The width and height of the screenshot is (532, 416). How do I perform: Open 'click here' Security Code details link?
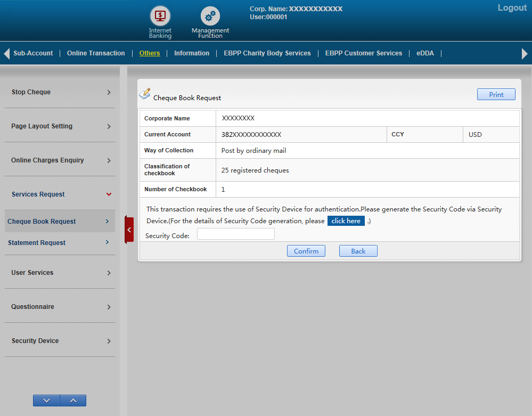pyautogui.click(x=346, y=221)
